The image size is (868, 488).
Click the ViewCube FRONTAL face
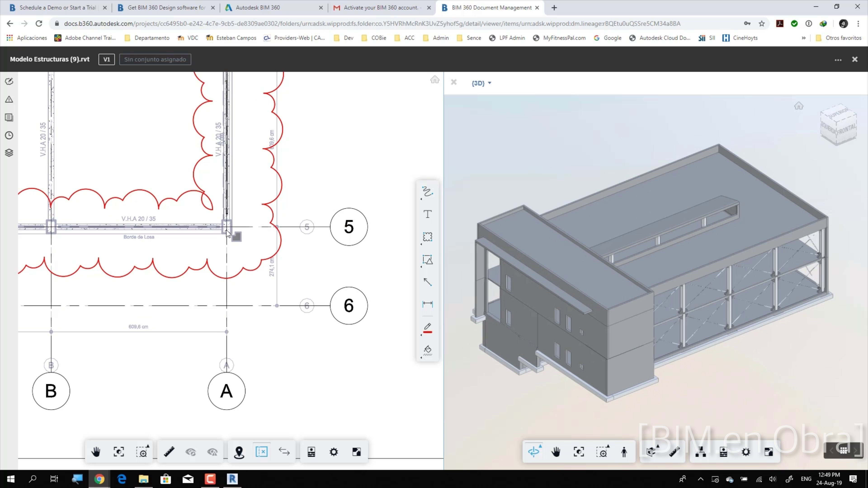point(847,130)
